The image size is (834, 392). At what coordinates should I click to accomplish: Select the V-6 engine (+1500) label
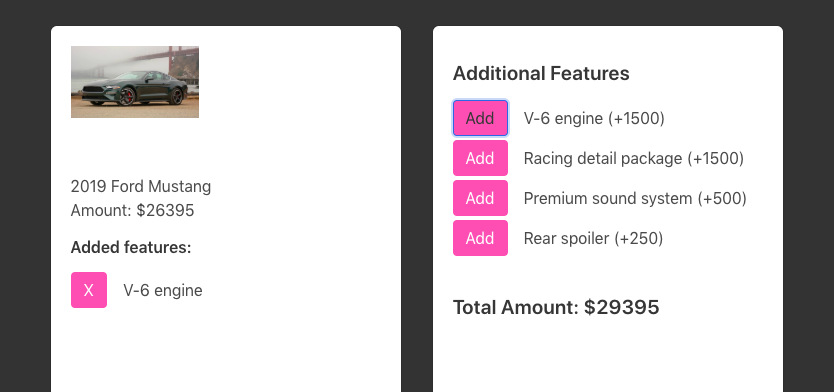(x=594, y=118)
